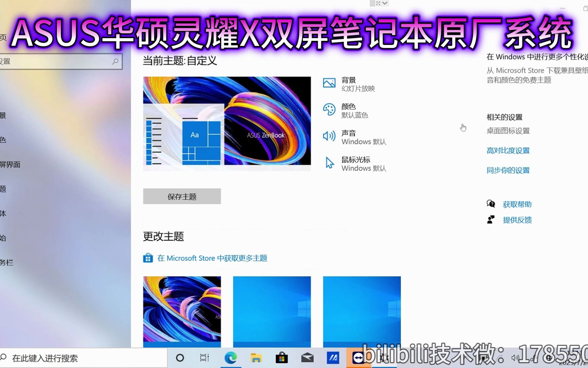Click 幻灯片放映 under 背景

[x=358, y=89]
